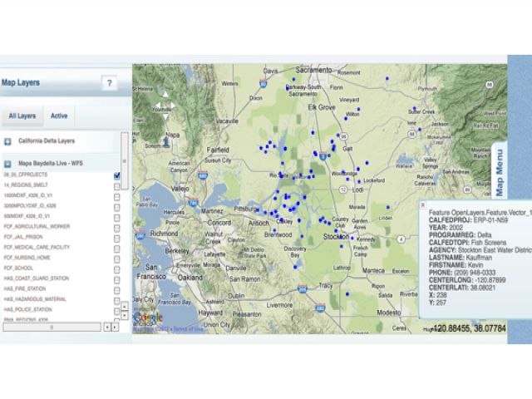This screenshot has height=399, width=532.
Task: Enable the 500MDXF_4326_ID_V1 layer
Action: point(116,218)
